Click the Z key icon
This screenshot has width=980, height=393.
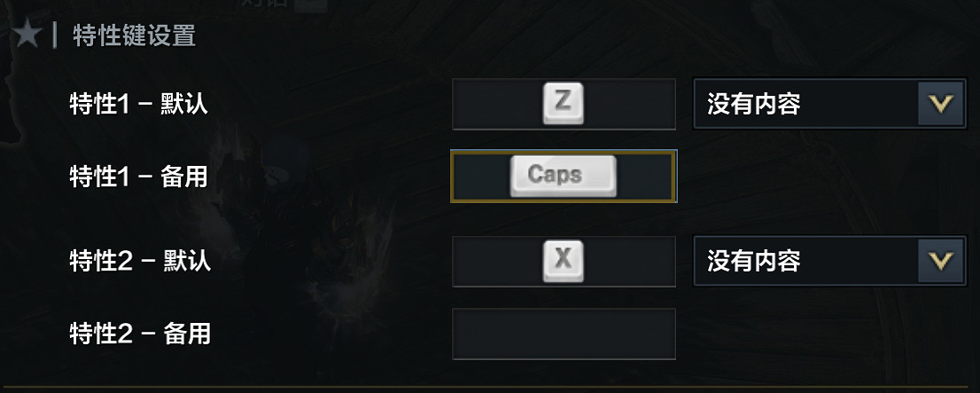(x=563, y=104)
